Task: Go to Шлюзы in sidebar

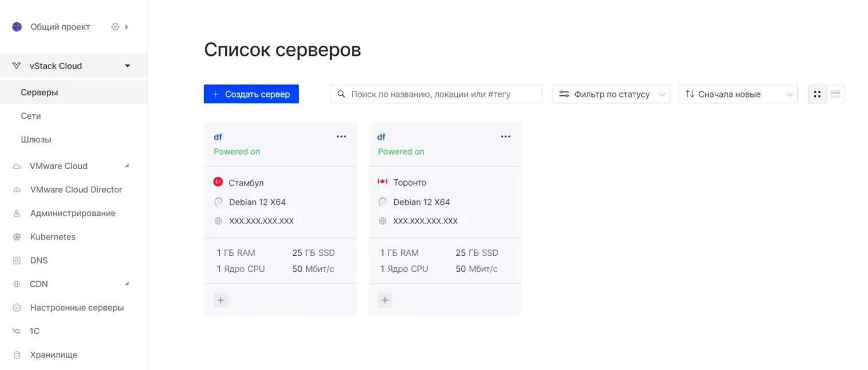Action: tap(36, 140)
